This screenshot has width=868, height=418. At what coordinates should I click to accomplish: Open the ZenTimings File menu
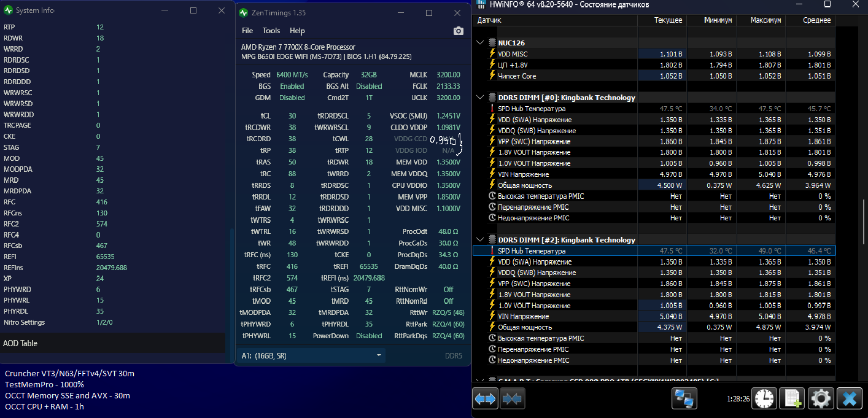247,31
